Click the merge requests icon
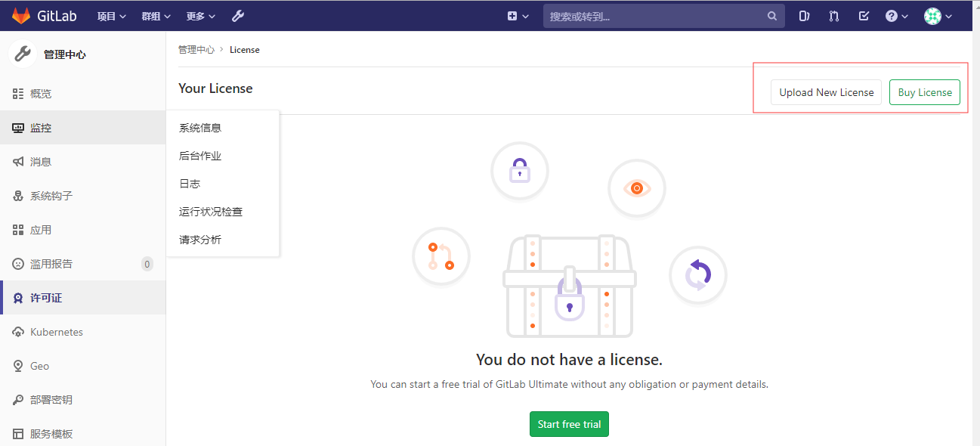Screen dimensions: 980x446 point(833,15)
